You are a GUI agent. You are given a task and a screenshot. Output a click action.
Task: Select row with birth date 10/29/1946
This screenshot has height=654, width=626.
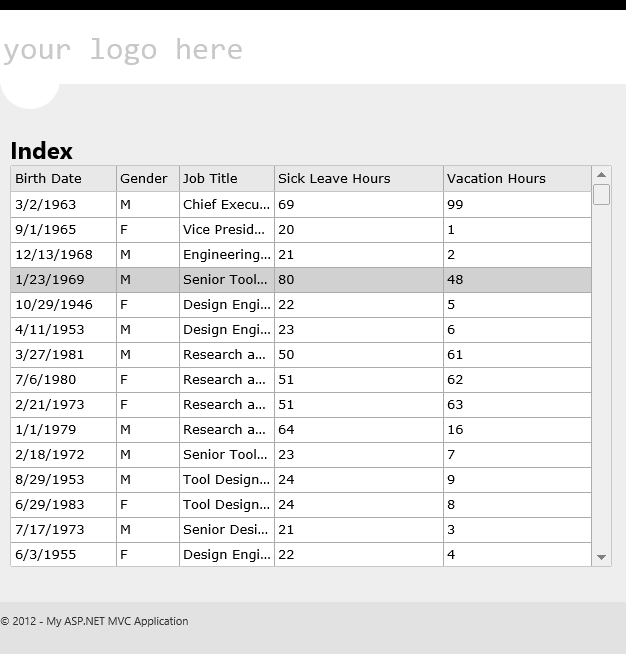tap(301, 304)
